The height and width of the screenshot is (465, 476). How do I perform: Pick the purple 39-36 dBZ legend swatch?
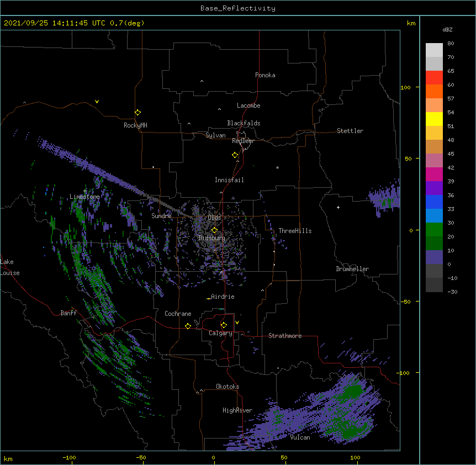pos(434,188)
